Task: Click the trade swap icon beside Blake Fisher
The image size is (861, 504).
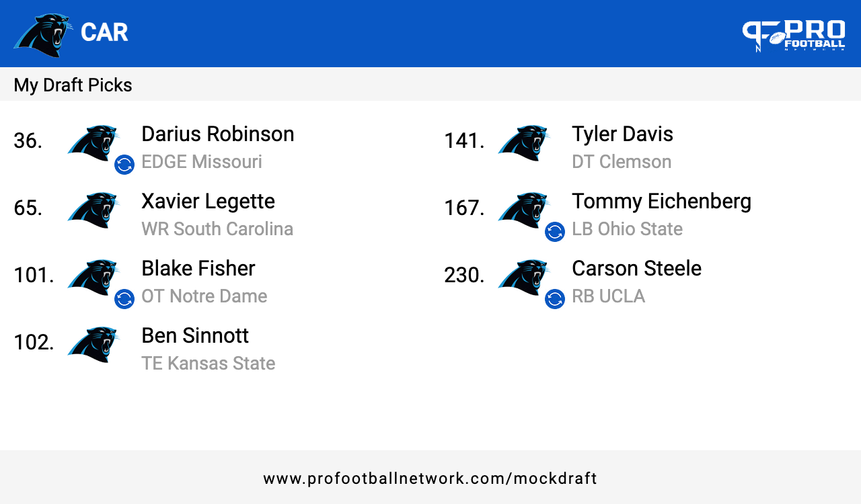Action: coord(124,299)
